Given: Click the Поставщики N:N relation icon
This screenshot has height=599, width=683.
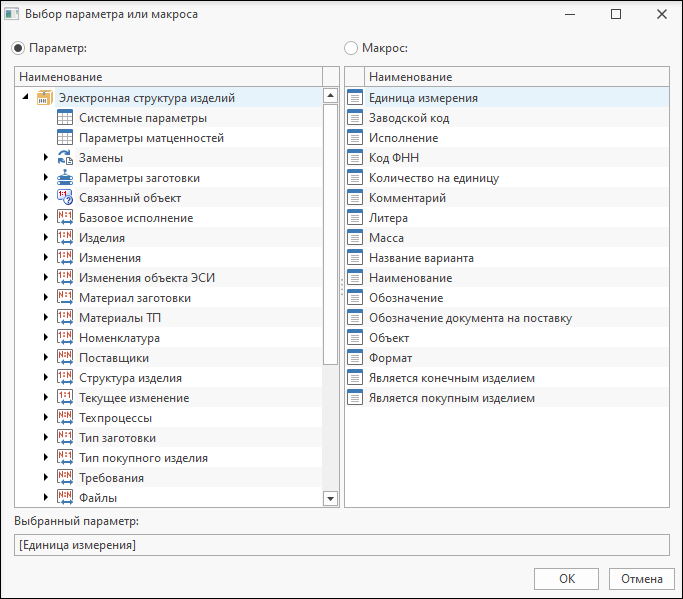Looking at the screenshot, I should [65, 358].
